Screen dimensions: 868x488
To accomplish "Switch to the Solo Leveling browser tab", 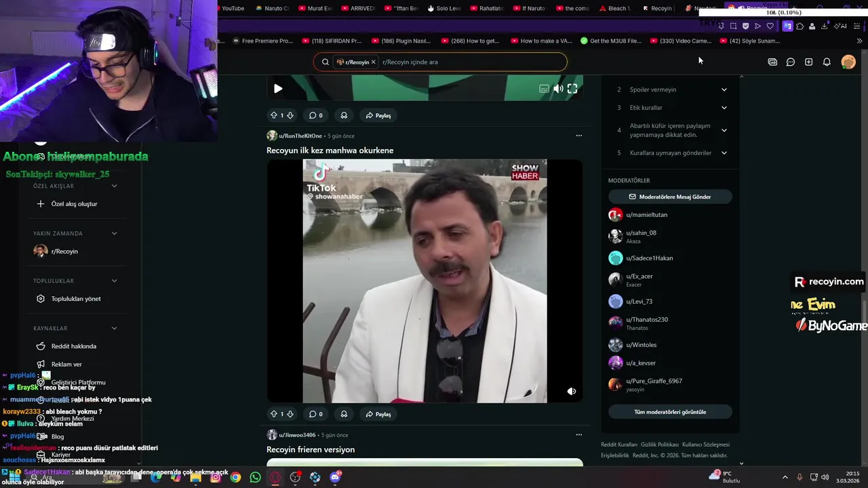I will pyautogui.click(x=443, y=8).
